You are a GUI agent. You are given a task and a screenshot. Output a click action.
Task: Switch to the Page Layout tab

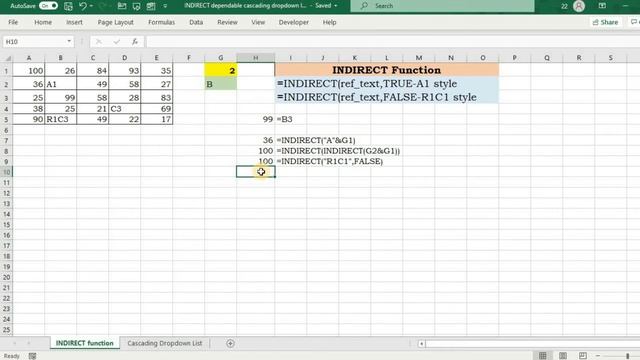point(116,22)
